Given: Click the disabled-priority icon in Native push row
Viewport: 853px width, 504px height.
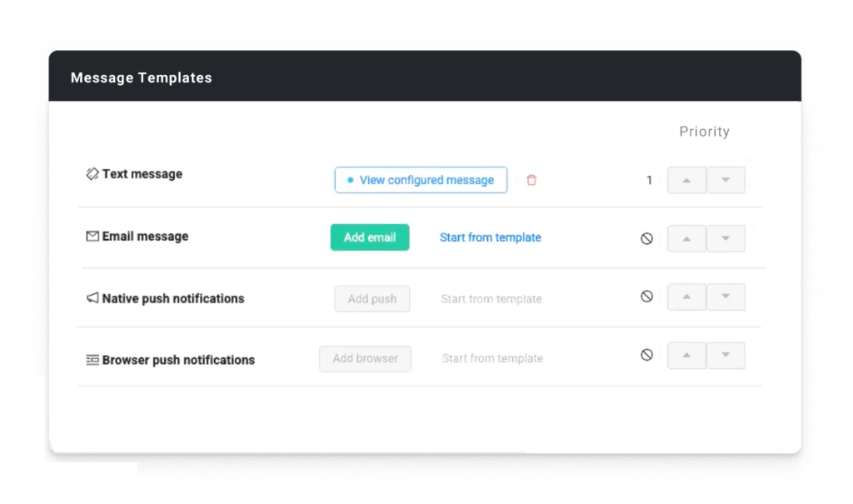Looking at the screenshot, I should pyautogui.click(x=646, y=297).
